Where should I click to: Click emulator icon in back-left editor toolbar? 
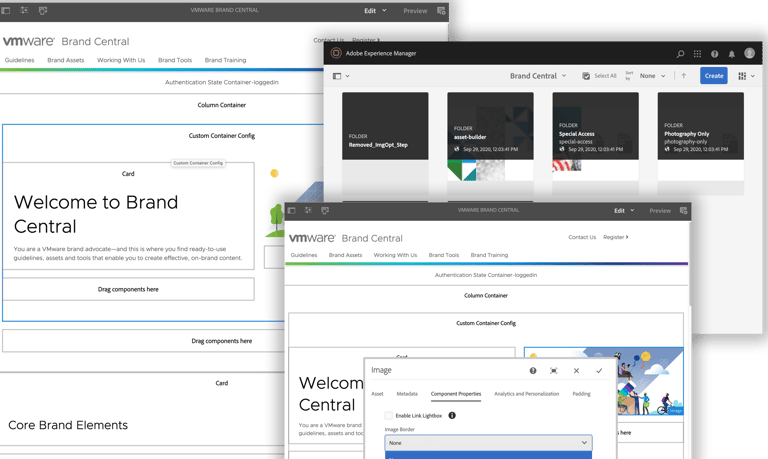click(x=43, y=10)
